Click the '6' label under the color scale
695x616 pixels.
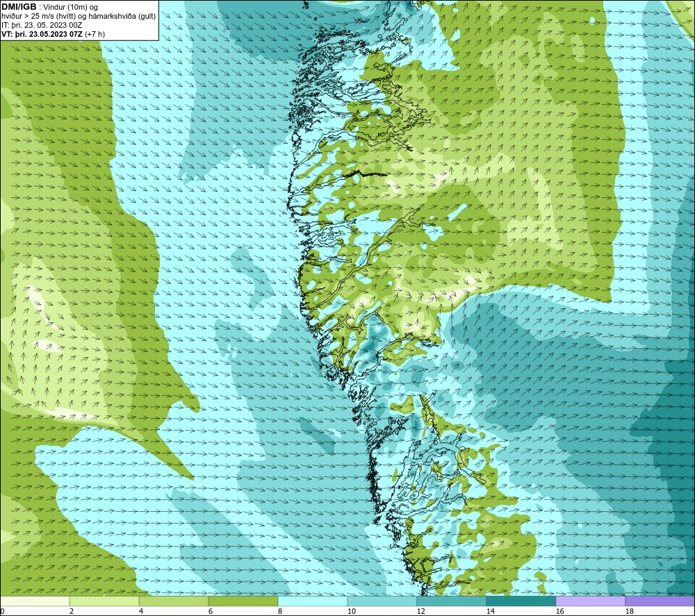point(211,611)
